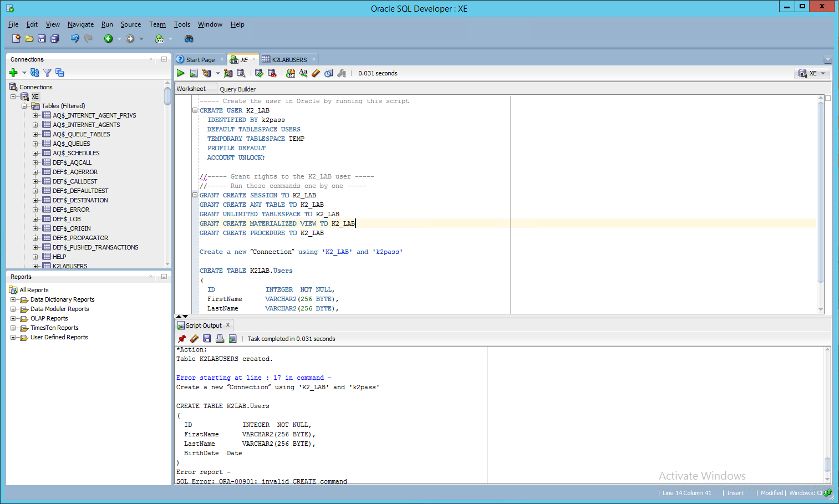839x504 pixels.
Task: Minimize the Connections panel
Action: point(164,59)
